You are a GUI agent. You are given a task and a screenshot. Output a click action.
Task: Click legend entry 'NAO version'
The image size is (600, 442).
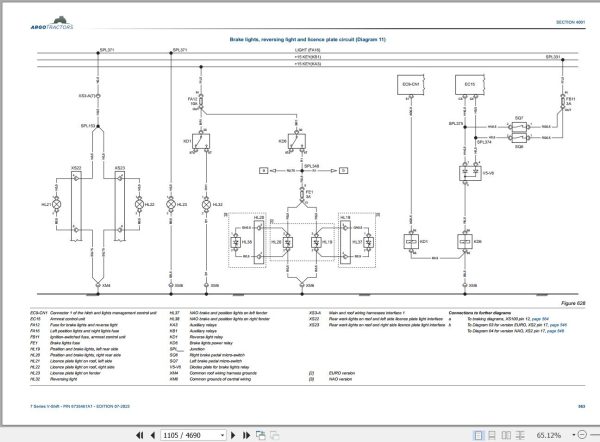(340, 379)
